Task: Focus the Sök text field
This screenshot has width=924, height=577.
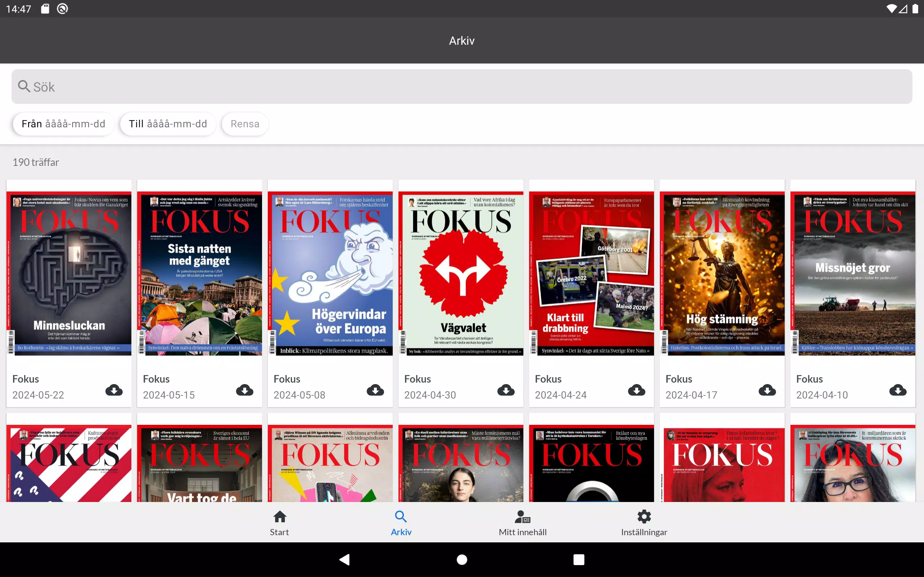Action: [462, 87]
